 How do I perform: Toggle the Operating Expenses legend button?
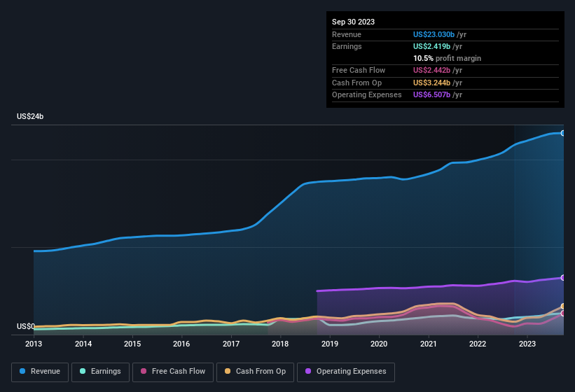coord(346,372)
